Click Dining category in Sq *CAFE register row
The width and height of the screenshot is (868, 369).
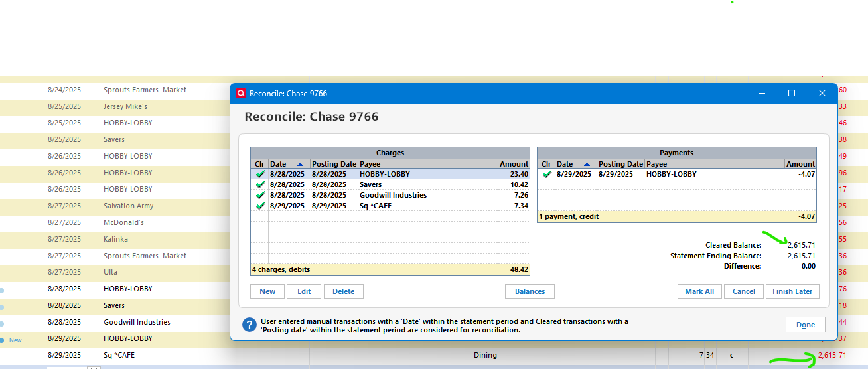pos(485,355)
